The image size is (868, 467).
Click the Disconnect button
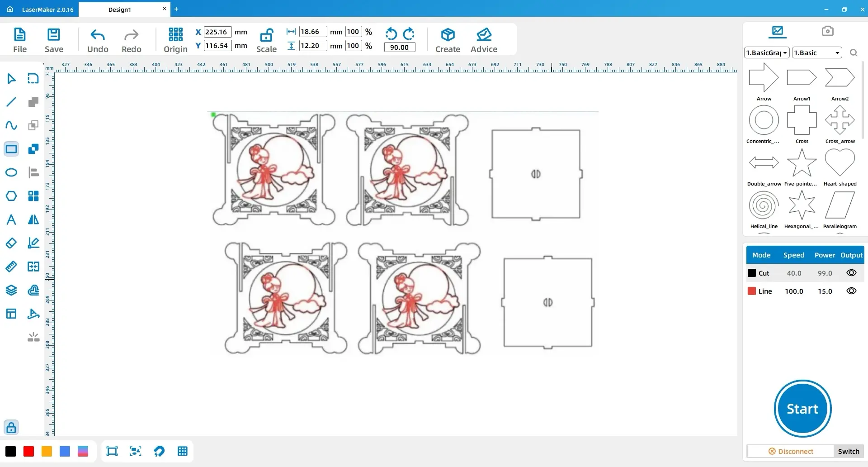pos(791,451)
